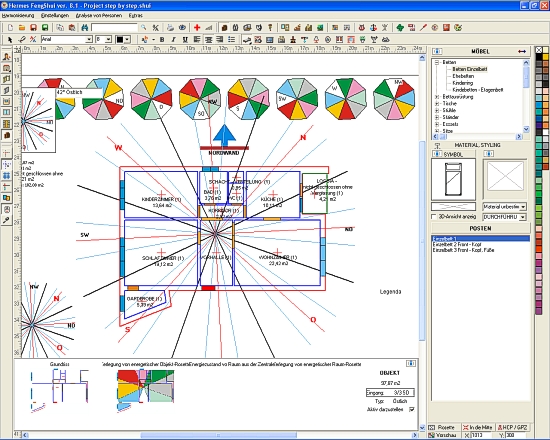Click the compass N icon in left sidebar
Screen dimensions: 550x440
pyautogui.click(x=6, y=165)
